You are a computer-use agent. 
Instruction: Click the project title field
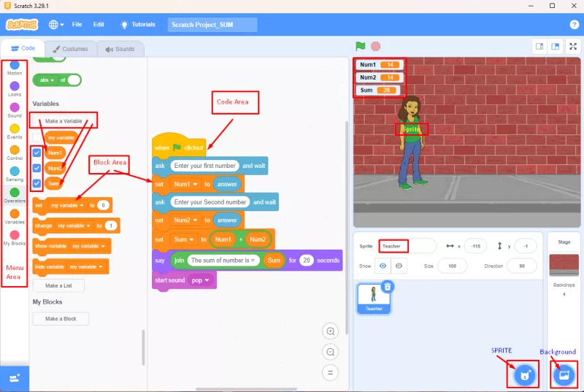(212, 25)
